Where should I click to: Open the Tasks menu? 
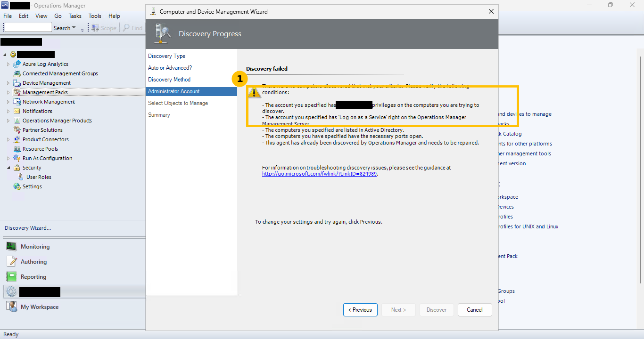75,16
